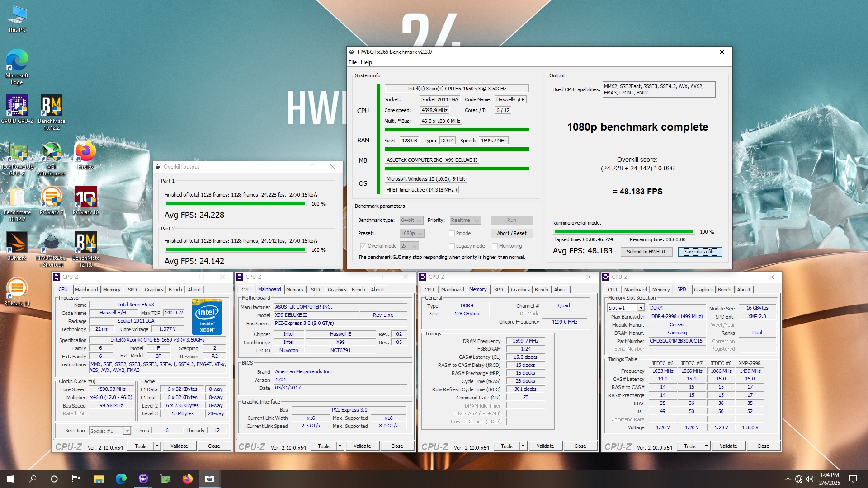Click Validate in first CPU-Z window
This screenshot has height=488, width=868.
[x=179, y=446]
